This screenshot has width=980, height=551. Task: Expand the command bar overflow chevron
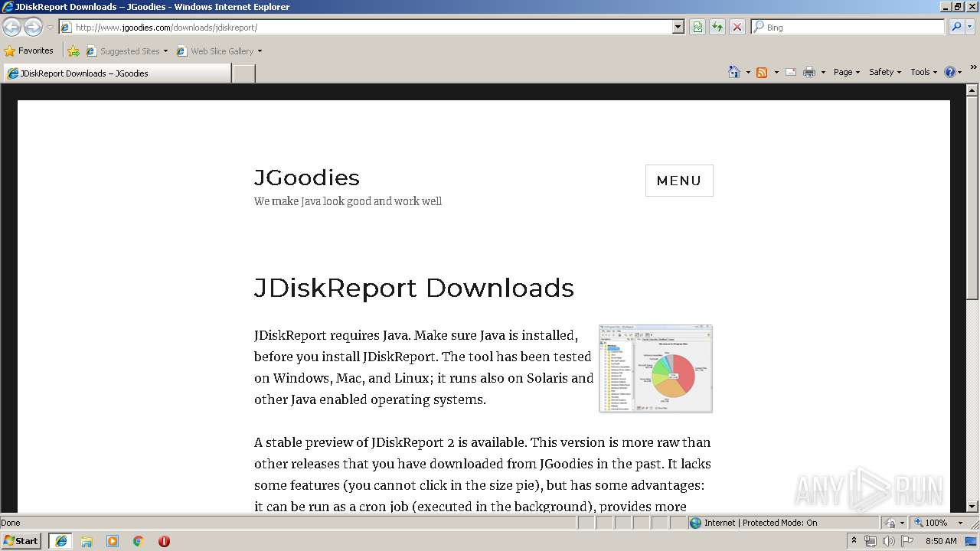point(973,67)
